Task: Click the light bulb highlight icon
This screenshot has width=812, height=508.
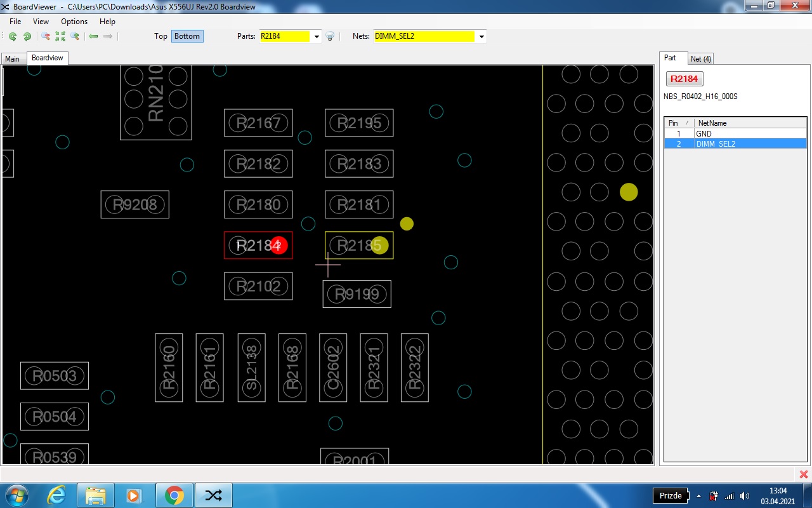Action: (x=330, y=36)
